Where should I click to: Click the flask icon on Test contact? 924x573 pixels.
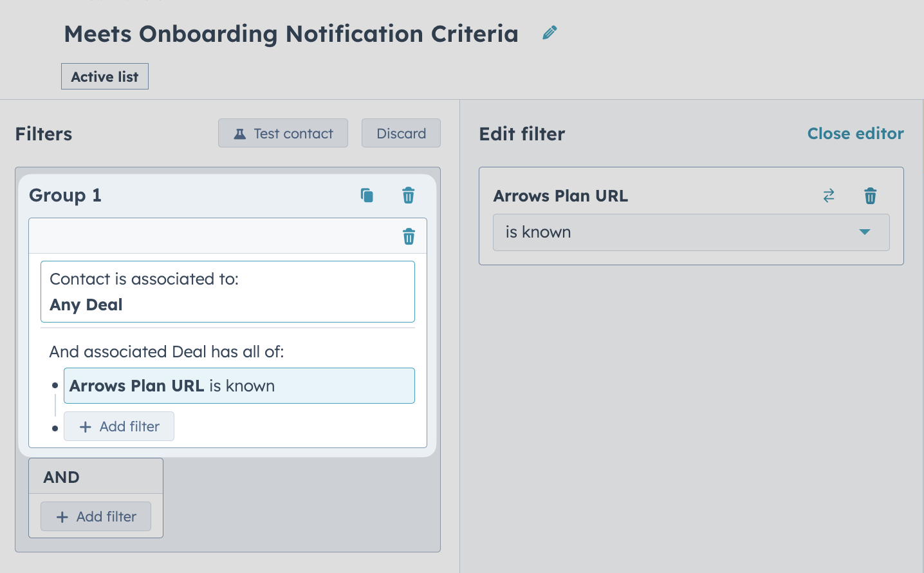239,134
